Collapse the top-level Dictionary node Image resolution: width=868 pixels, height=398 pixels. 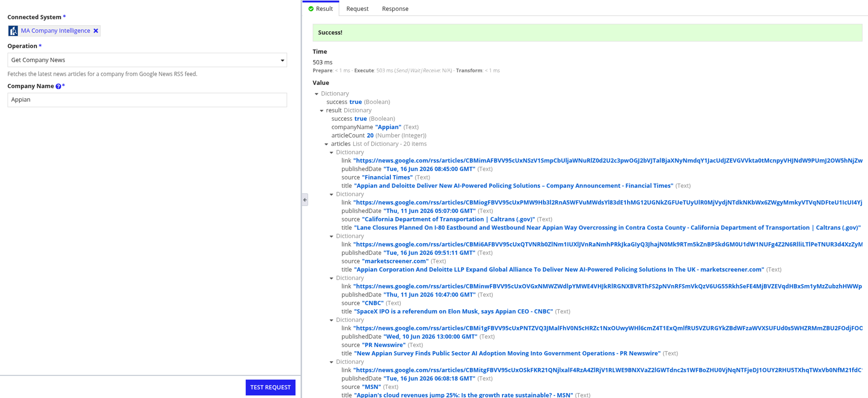click(x=316, y=94)
